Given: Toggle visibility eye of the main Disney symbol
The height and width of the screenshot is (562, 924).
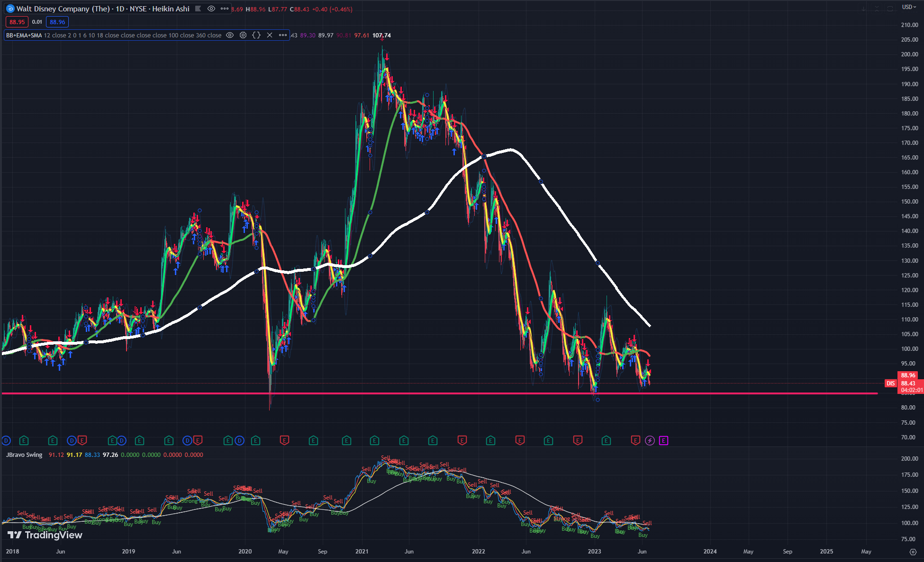Looking at the screenshot, I should (x=211, y=9).
